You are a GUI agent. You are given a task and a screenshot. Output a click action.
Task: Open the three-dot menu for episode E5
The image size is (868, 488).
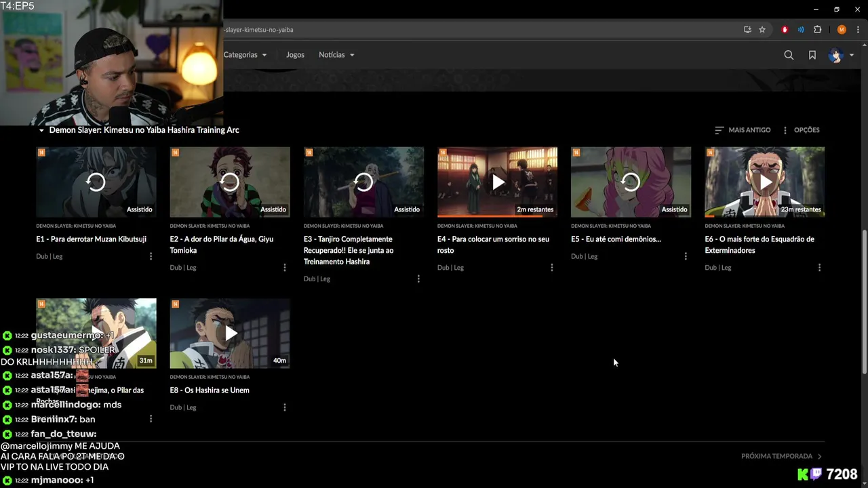click(685, 256)
